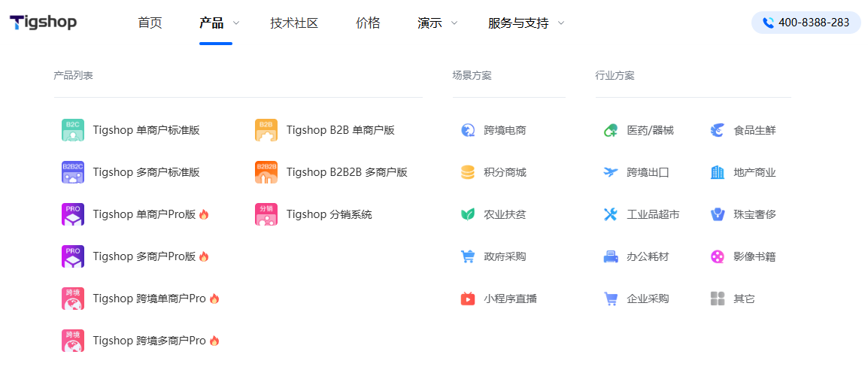Call hotline 400-8388-283 button
This screenshot has height=391, width=868.
pos(806,23)
